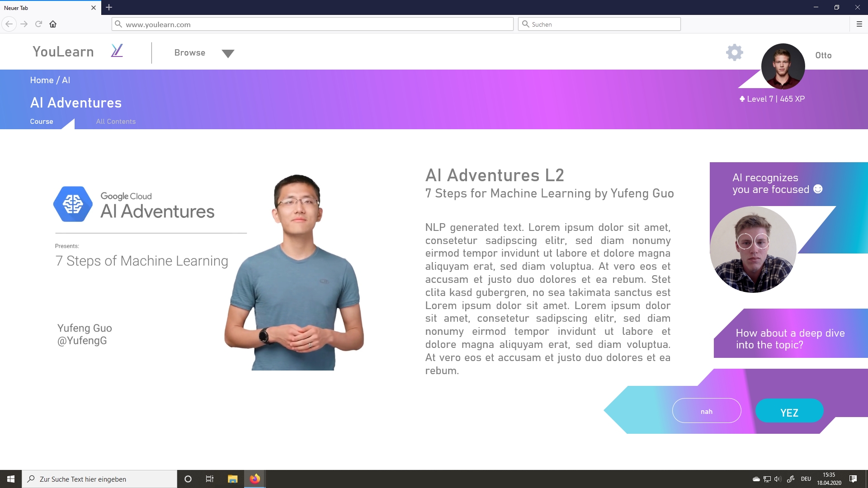868x488 pixels.
Task: Open the Browse menu
Action: click(x=190, y=53)
